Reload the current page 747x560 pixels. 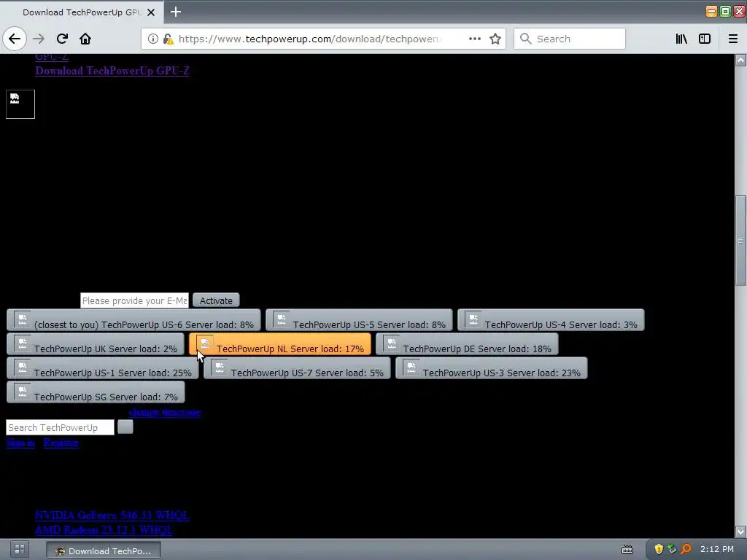[62, 39]
